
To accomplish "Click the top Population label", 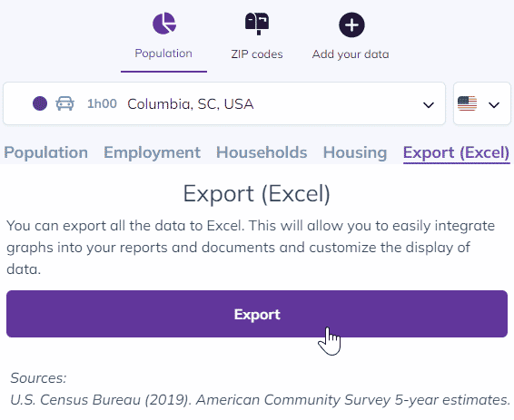I will coord(163,54).
